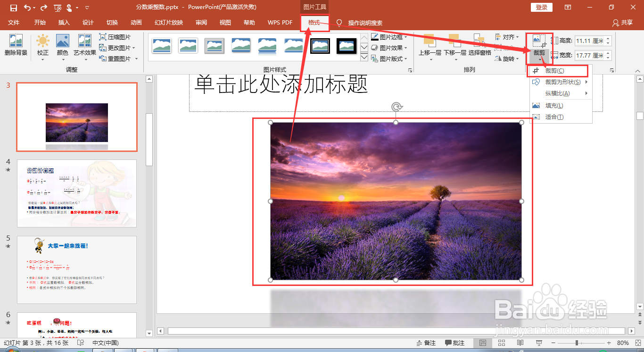Click 压缩图片 (Compress Pictures)

point(115,37)
